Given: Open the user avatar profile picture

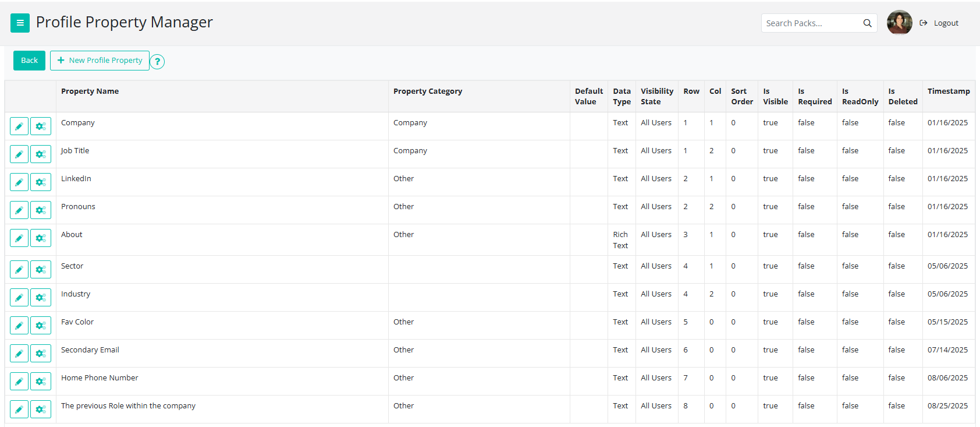Looking at the screenshot, I should [899, 23].
